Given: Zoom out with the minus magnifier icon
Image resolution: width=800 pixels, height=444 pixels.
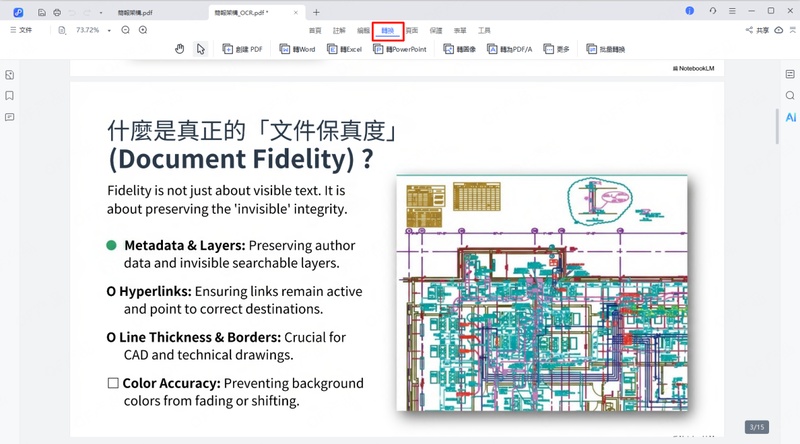Looking at the screenshot, I should click(x=126, y=30).
